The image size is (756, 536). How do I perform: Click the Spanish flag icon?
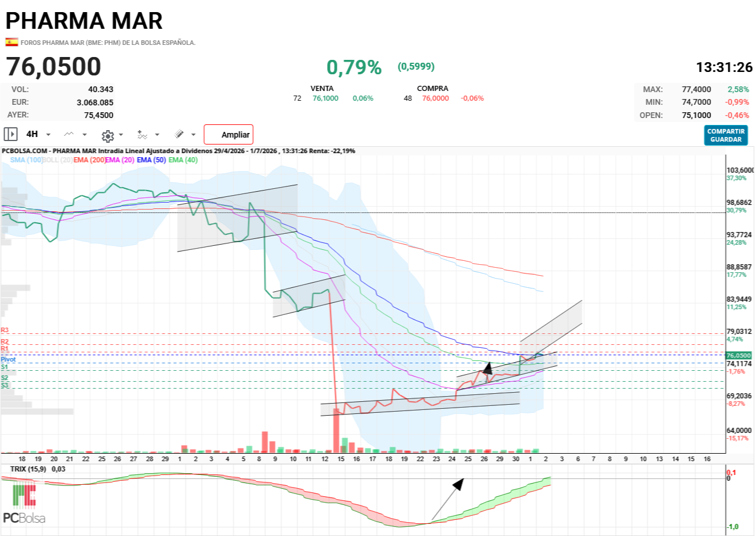[12, 42]
